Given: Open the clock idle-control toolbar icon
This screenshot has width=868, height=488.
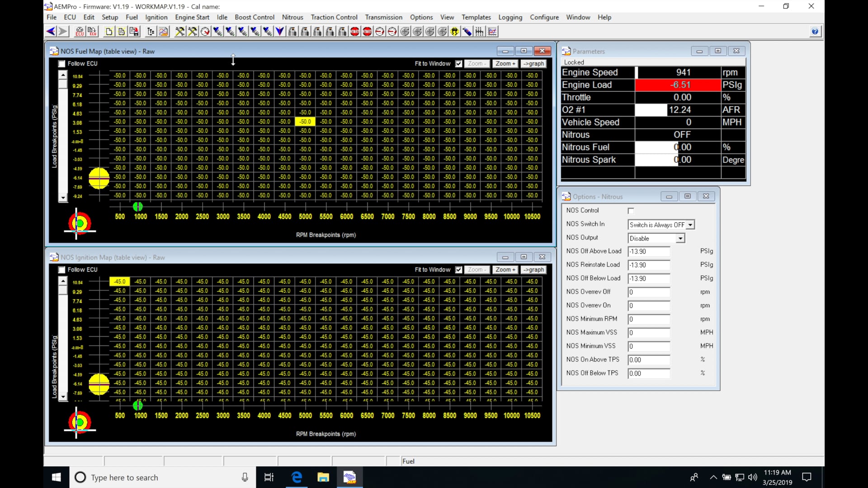Looking at the screenshot, I should click(x=205, y=31).
